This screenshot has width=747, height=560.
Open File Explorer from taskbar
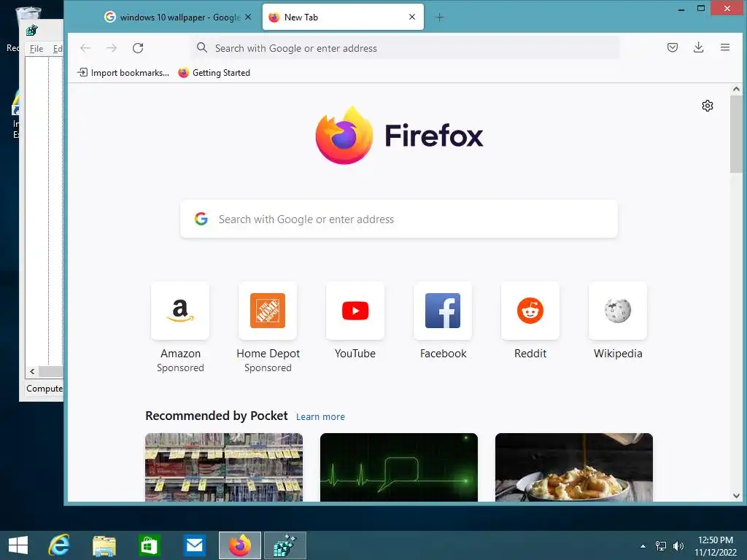[x=104, y=545]
